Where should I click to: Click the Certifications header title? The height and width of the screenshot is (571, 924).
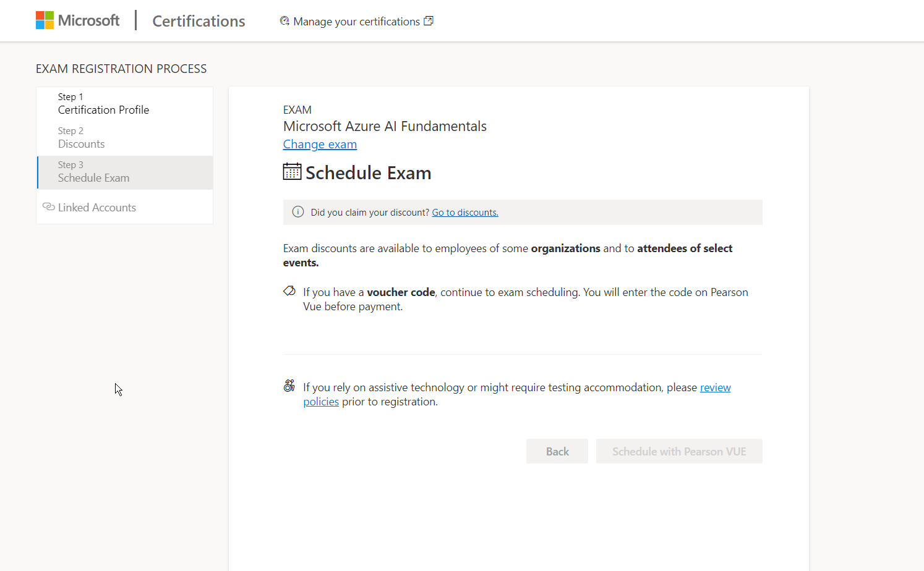[x=199, y=21]
